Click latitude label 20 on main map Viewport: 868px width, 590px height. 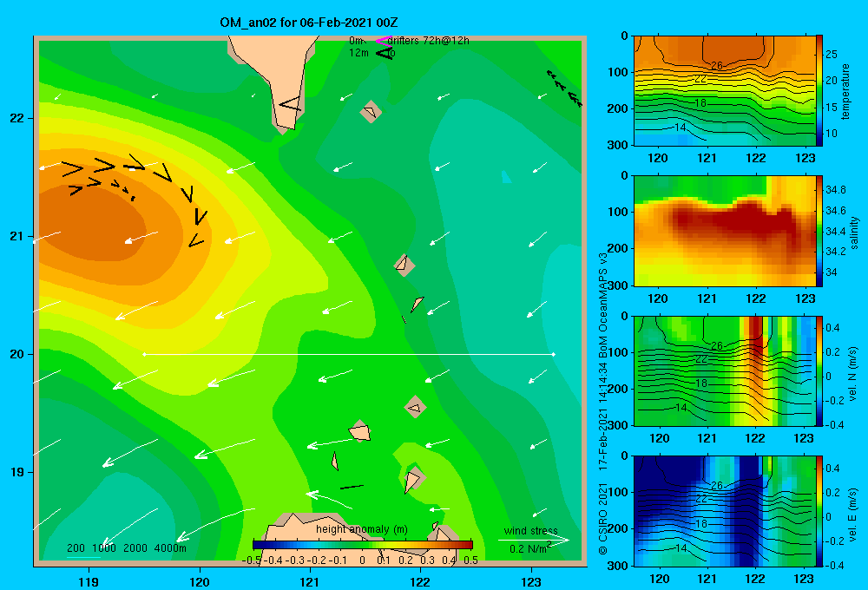pyautogui.click(x=16, y=354)
